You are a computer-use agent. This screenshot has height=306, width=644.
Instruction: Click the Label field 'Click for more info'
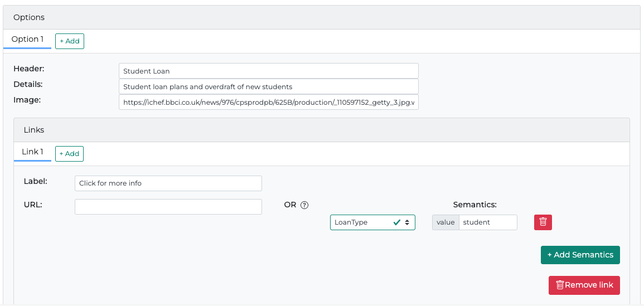[168, 183]
